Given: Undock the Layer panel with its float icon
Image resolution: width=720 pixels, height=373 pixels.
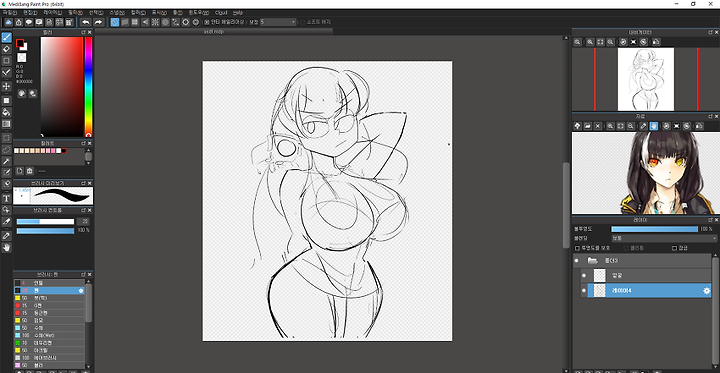Looking at the screenshot, I should pyautogui.click(x=710, y=220).
